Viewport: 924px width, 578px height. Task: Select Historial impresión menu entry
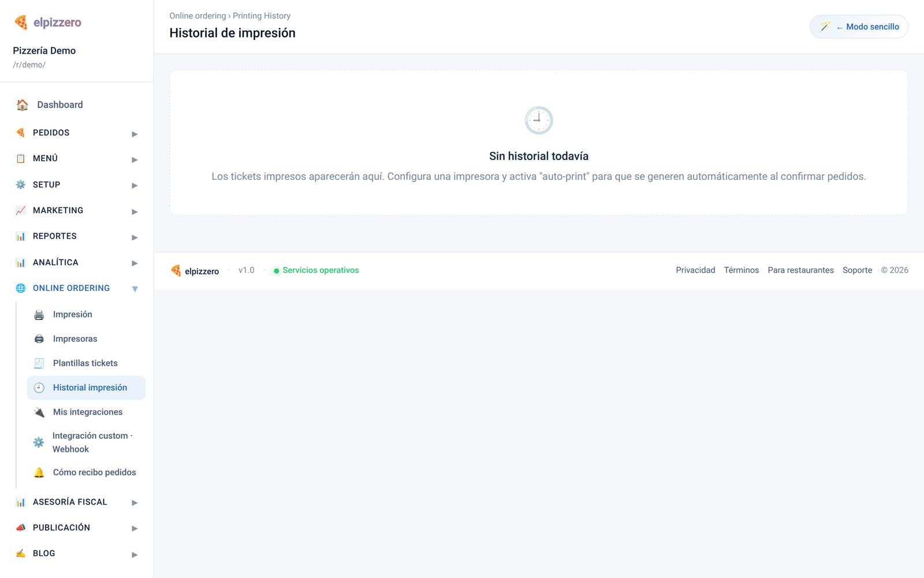[86, 388]
